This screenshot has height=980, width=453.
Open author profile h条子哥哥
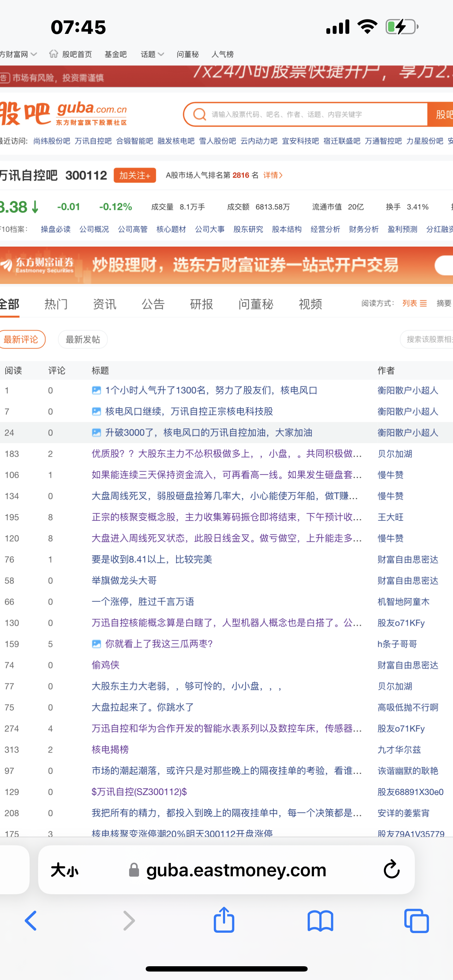[397, 644]
